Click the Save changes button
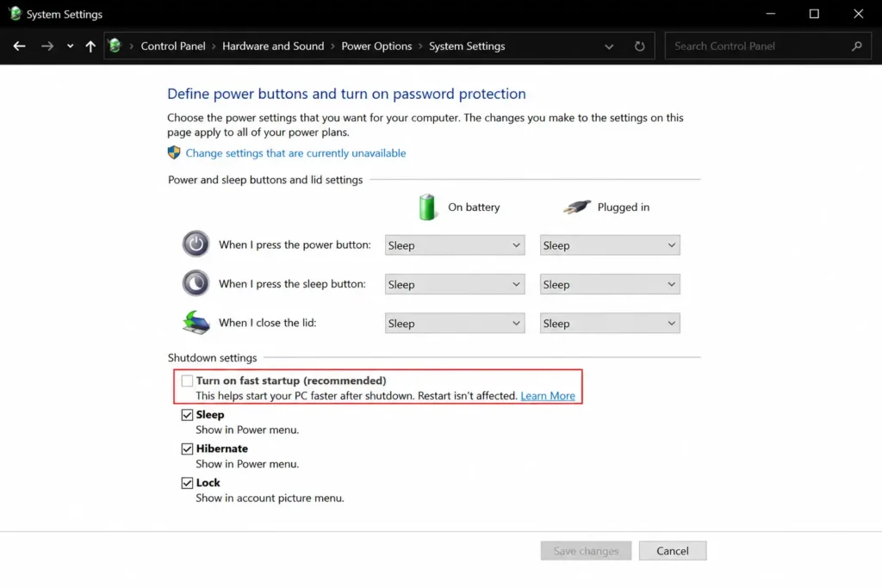882x588 pixels. tap(586, 551)
